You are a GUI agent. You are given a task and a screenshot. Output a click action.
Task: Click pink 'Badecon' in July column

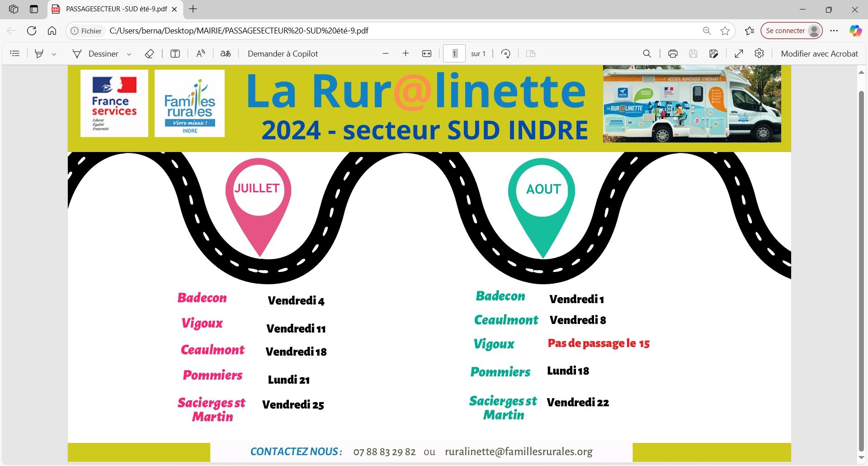click(202, 298)
